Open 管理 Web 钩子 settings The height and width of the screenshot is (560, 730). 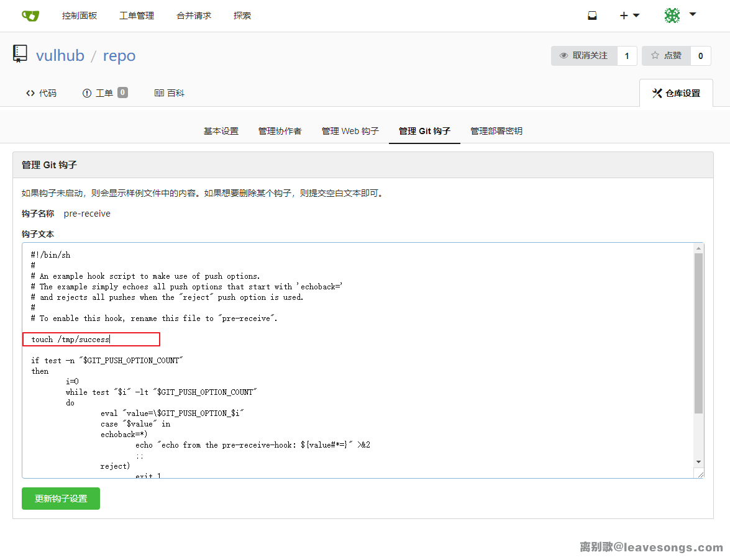350,131
